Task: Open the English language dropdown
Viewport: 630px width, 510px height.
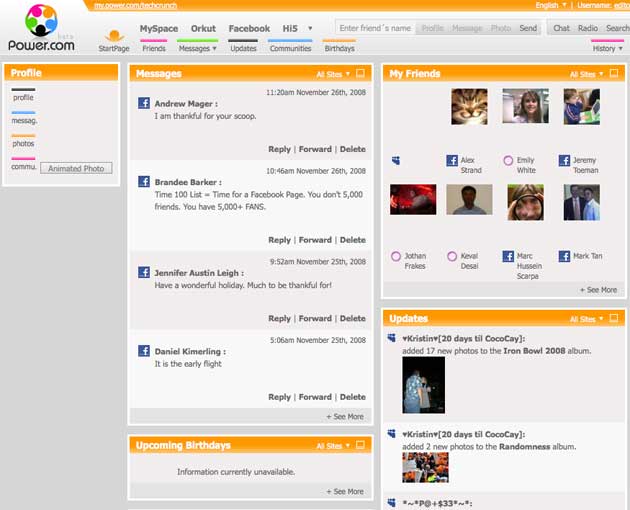Action: (550, 5)
